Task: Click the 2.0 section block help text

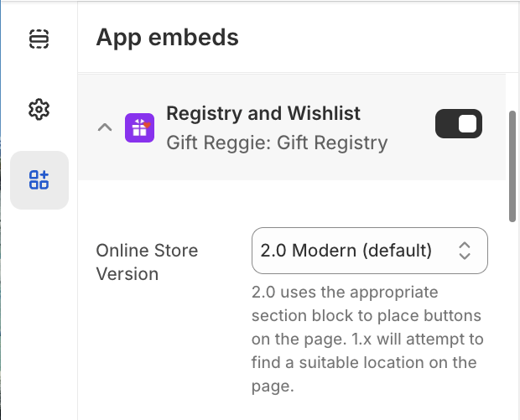Action: [x=367, y=340]
